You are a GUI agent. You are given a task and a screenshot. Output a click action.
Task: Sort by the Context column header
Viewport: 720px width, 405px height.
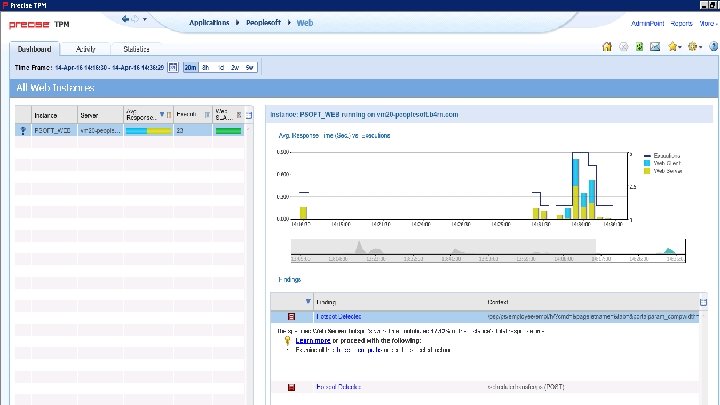591,302
